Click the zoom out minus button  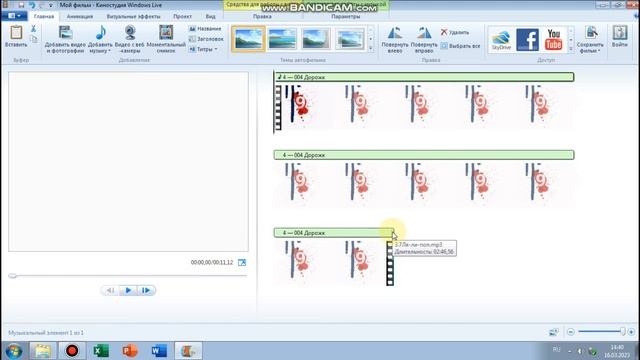point(571,332)
